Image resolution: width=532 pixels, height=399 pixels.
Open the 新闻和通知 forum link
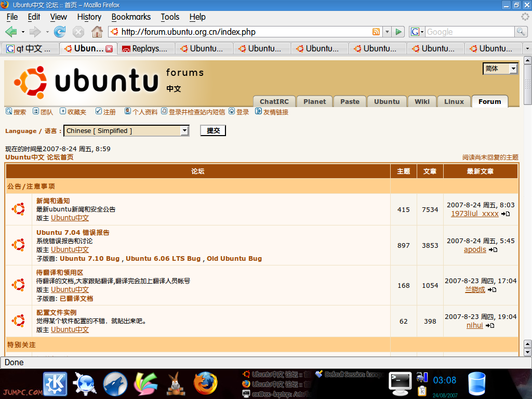(53, 201)
